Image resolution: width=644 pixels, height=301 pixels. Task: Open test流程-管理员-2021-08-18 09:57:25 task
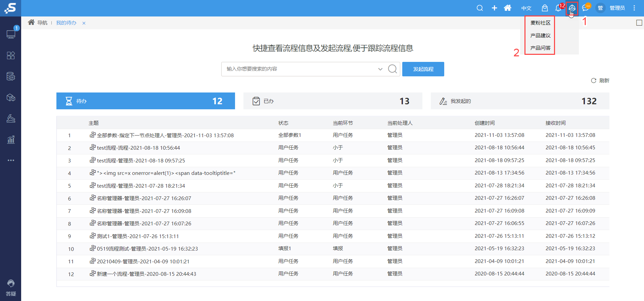coord(141,160)
